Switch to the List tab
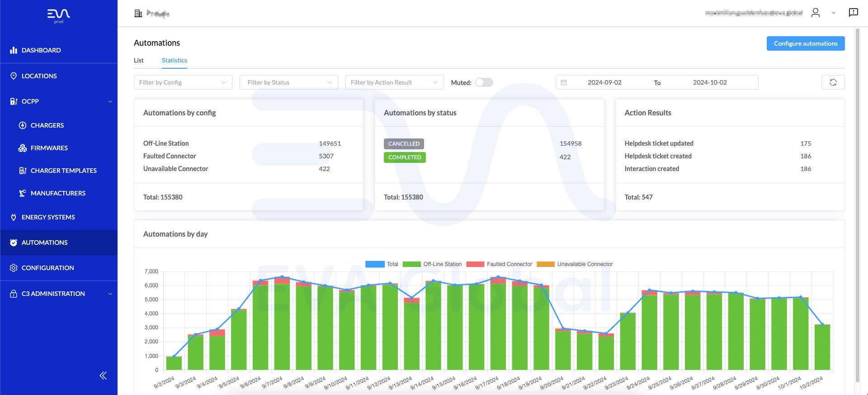Image resolution: width=868 pixels, height=395 pixels. [x=138, y=60]
